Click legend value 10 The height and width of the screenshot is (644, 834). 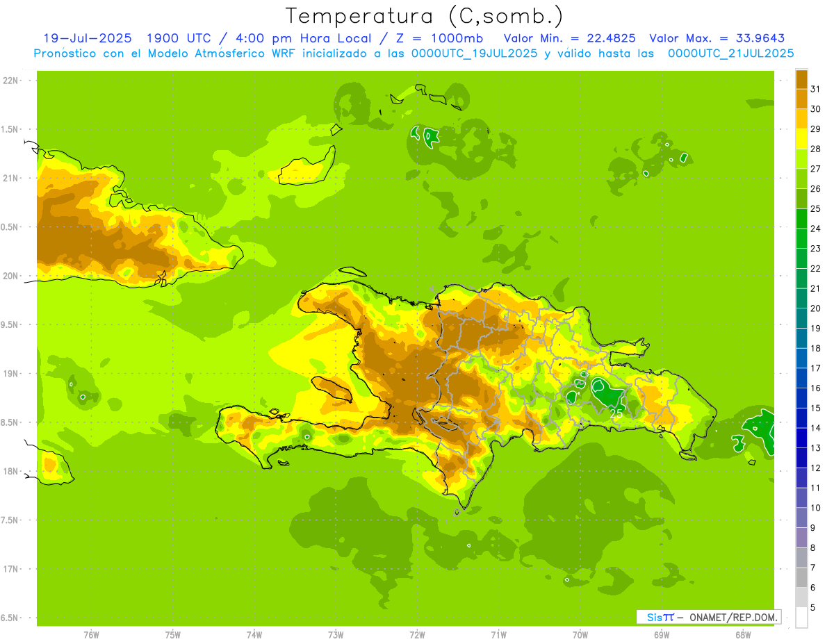(x=815, y=508)
